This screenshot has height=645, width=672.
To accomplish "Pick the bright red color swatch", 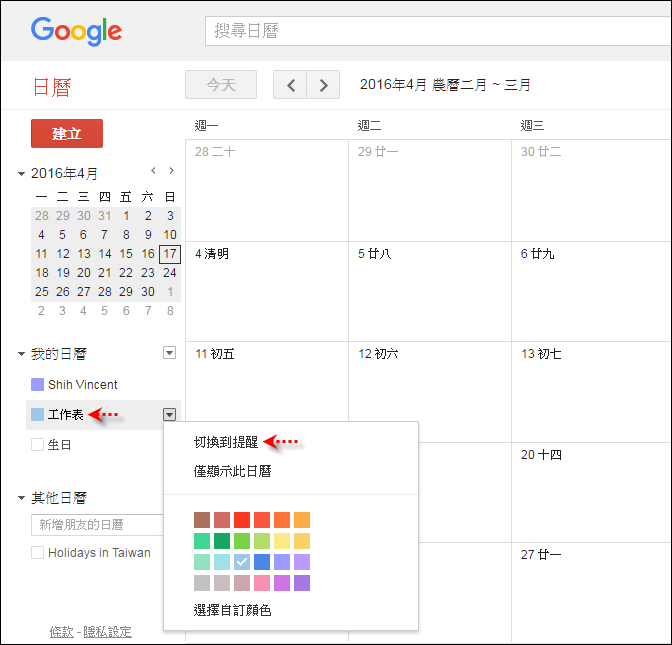I will coord(242,520).
